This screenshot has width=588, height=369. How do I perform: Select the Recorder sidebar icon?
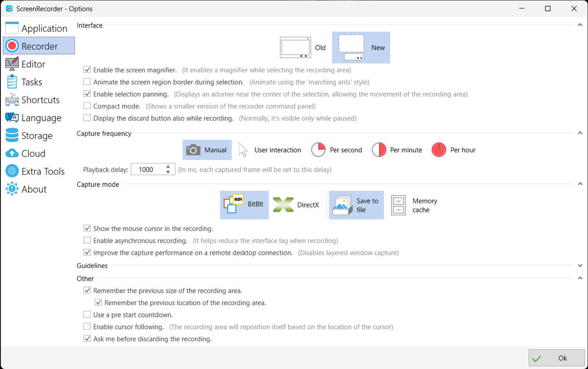(x=38, y=46)
